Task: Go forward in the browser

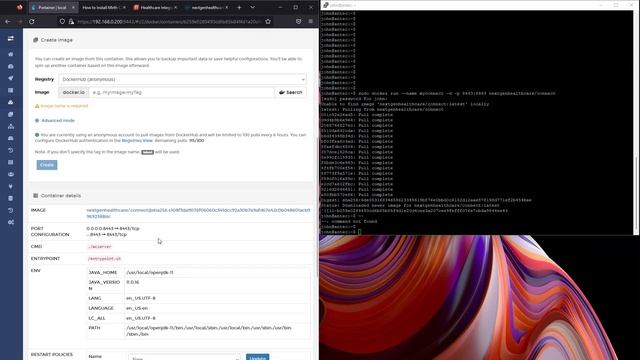Action: coord(20,21)
